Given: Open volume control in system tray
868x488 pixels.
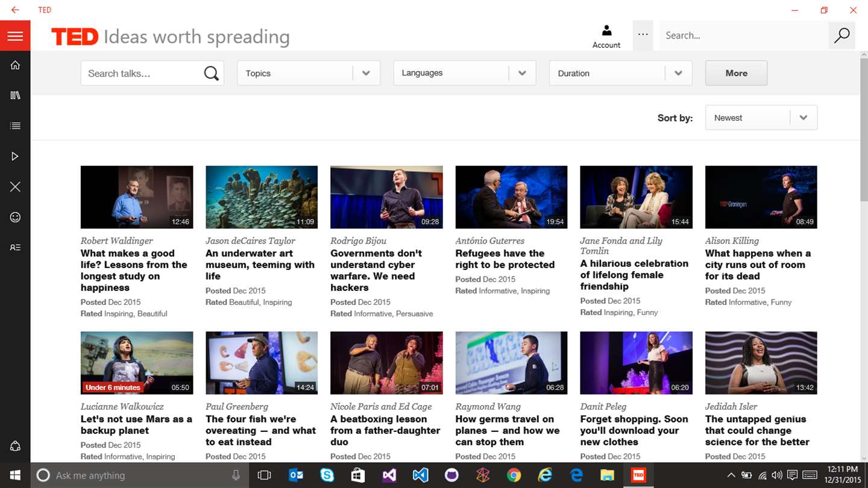Looking at the screenshot, I should [x=777, y=475].
